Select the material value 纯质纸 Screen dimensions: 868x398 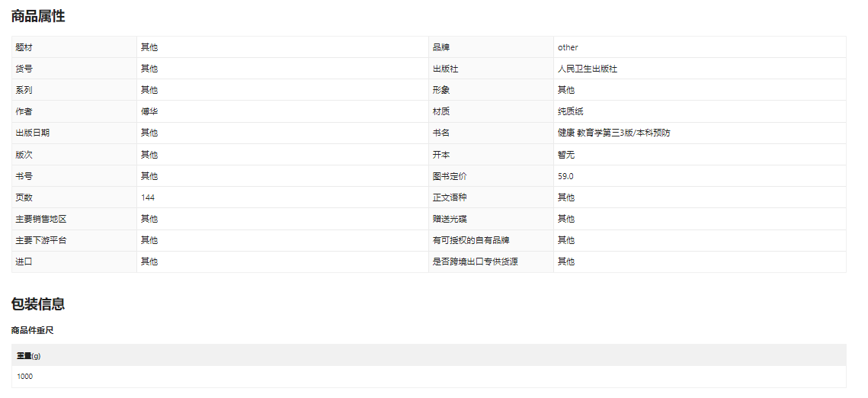pos(570,111)
